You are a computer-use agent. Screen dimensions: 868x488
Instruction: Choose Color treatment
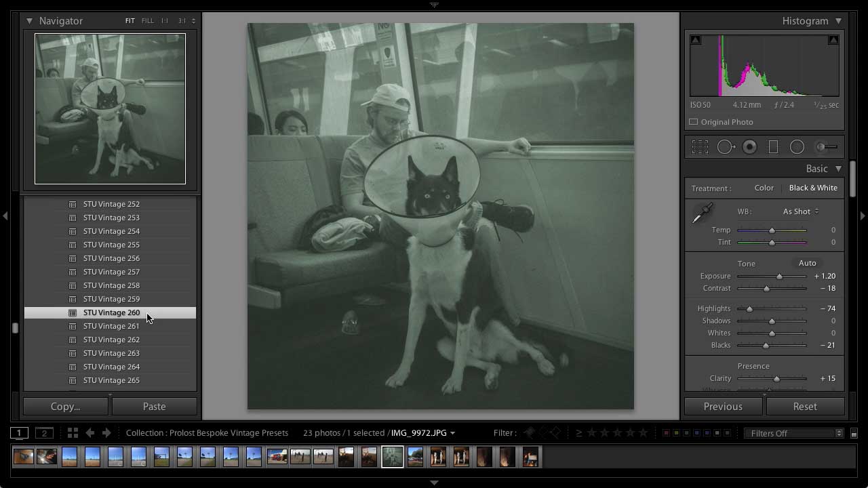pyautogui.click(x=764, y=188)
